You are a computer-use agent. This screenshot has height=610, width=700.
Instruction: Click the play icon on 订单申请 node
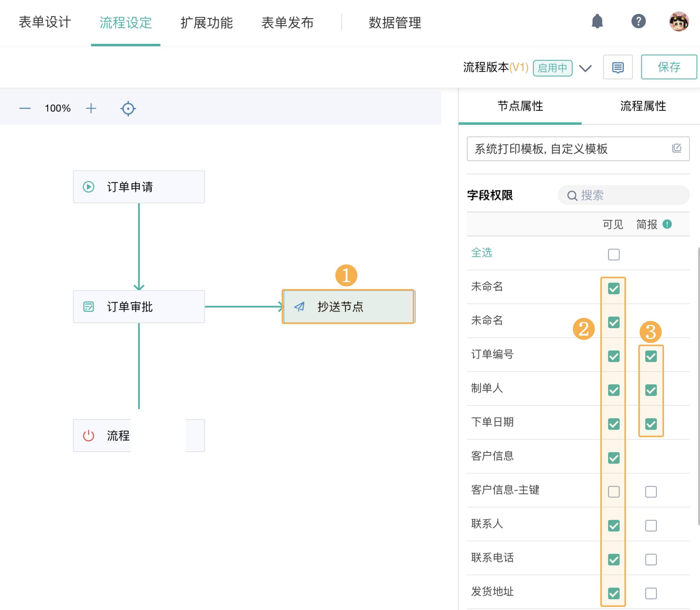click(88, 187)
